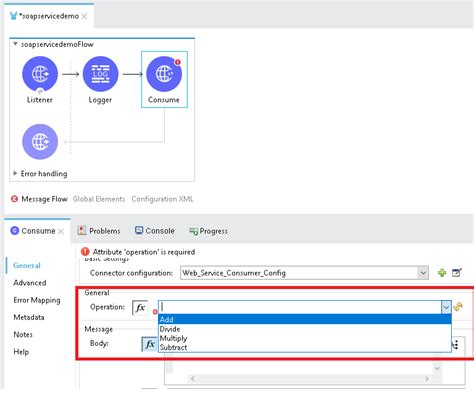
Task: Click into the Operation text field
Action: pyautogui.click(x=300, y=307)
